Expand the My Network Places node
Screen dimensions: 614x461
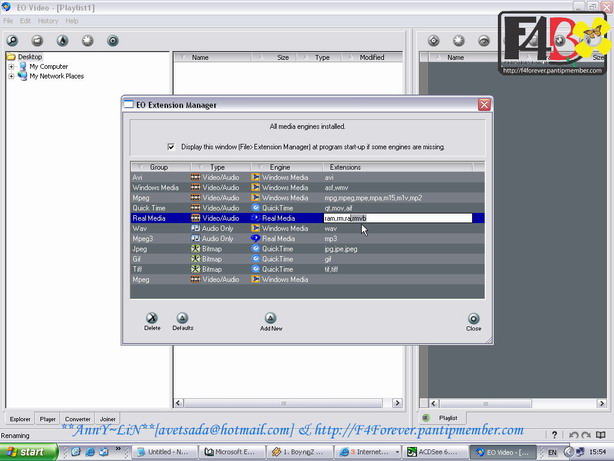click(11, 76)
